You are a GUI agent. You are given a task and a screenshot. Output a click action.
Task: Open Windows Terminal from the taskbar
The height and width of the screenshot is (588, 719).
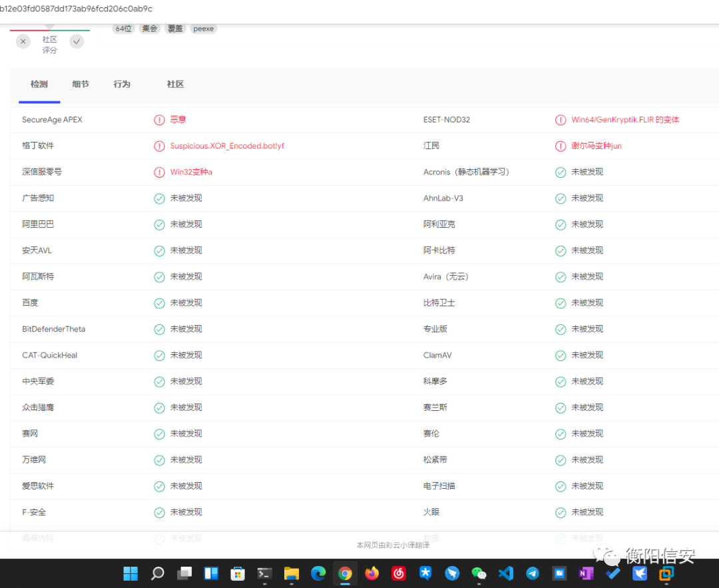click(x=264, y=573)
